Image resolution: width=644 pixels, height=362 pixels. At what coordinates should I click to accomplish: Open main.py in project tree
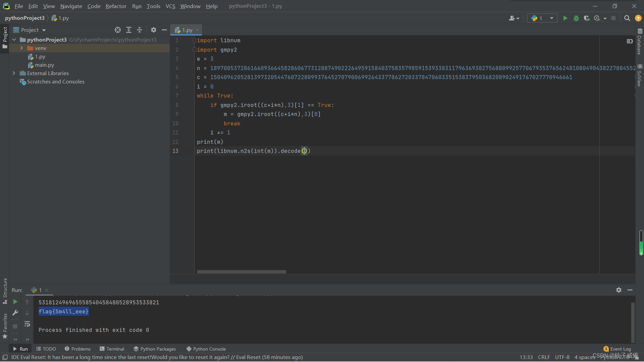(44, 65)
